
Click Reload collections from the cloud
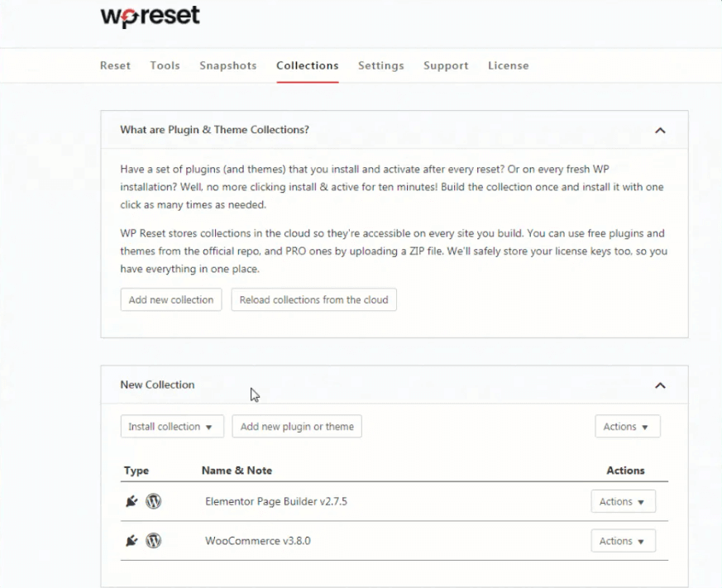point(314,299)
